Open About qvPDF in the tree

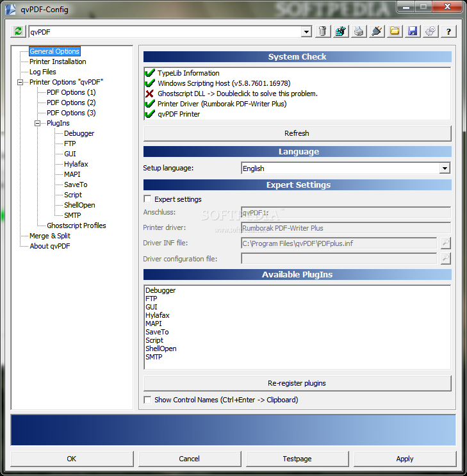tap(50, 246)
